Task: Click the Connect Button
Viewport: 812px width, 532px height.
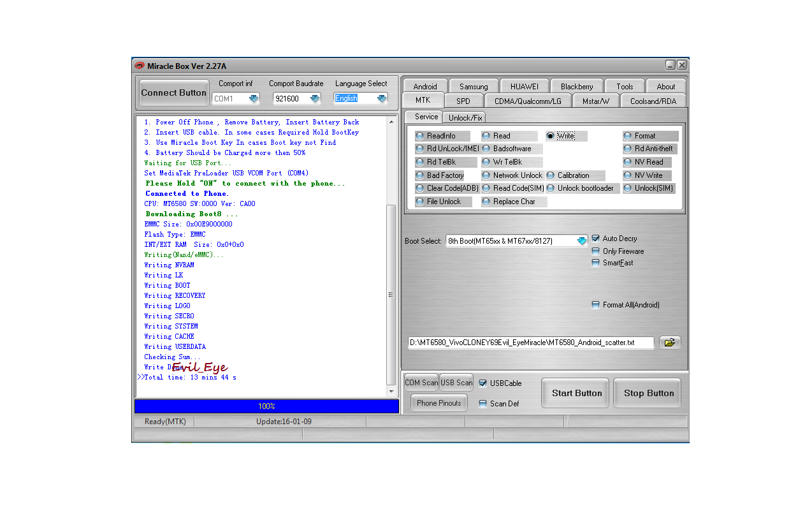Action: 174,92
